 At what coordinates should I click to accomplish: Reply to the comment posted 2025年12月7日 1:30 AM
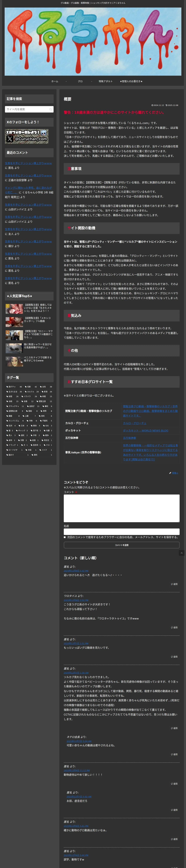174,728
